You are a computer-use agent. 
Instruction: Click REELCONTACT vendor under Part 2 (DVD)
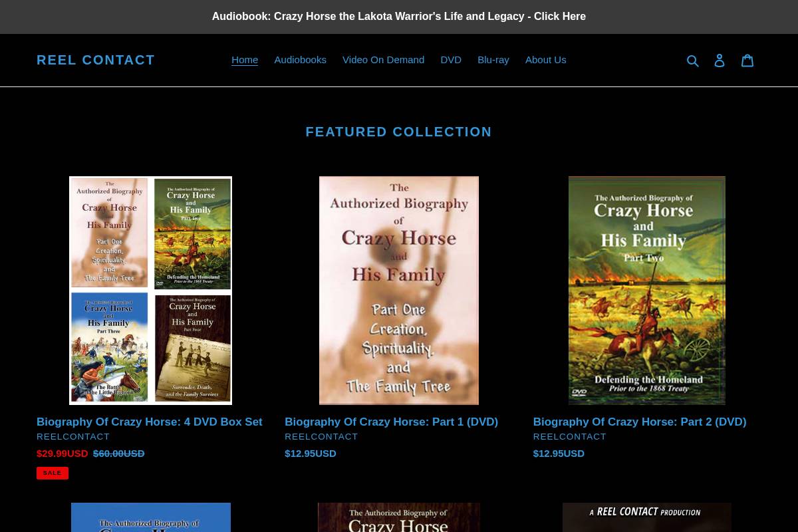[x=570, y=437]
